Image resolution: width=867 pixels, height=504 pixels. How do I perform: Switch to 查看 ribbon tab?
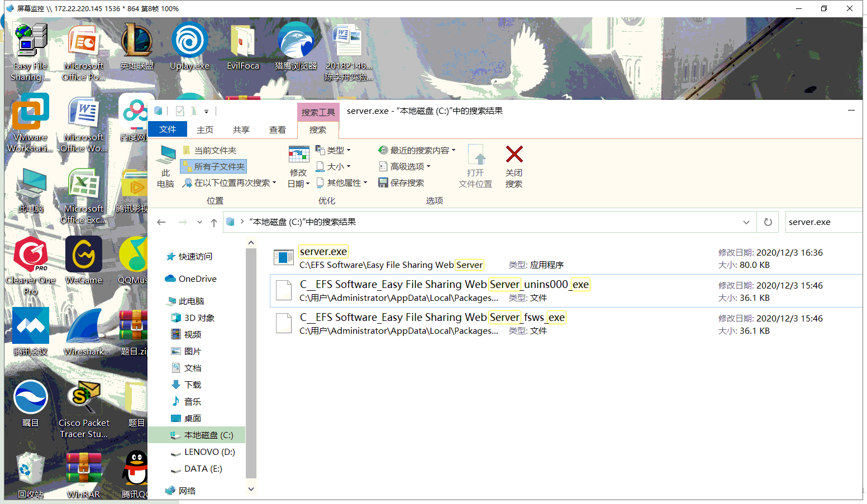[x=278, y=129]
